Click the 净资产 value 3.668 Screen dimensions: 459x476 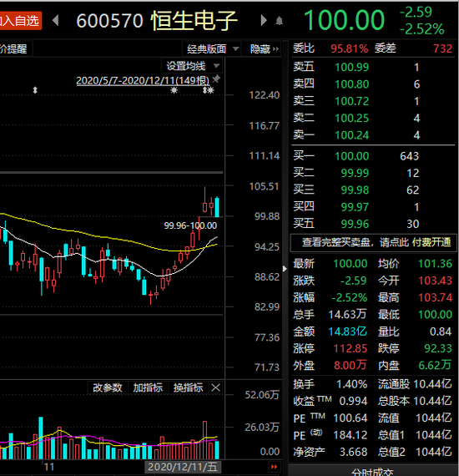tap(353, 452)
